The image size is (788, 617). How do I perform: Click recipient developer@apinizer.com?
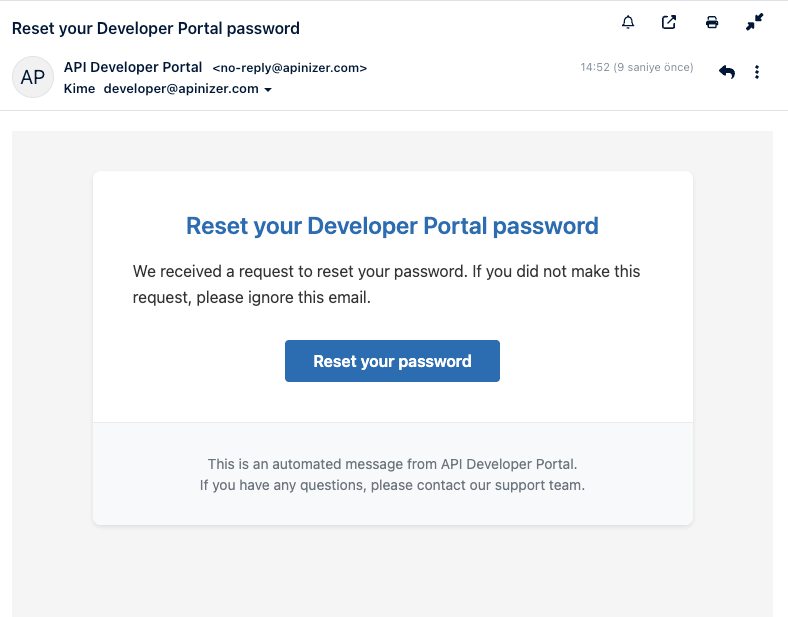pos(181,89)
